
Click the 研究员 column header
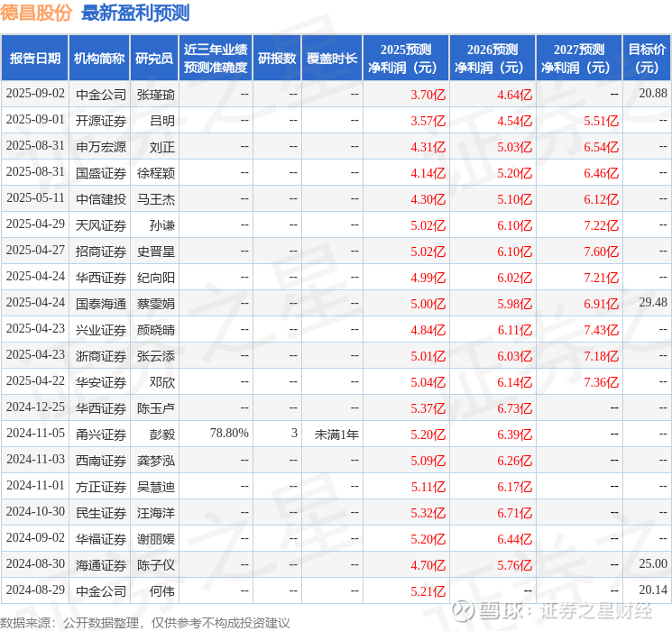[x=154, y=59]
